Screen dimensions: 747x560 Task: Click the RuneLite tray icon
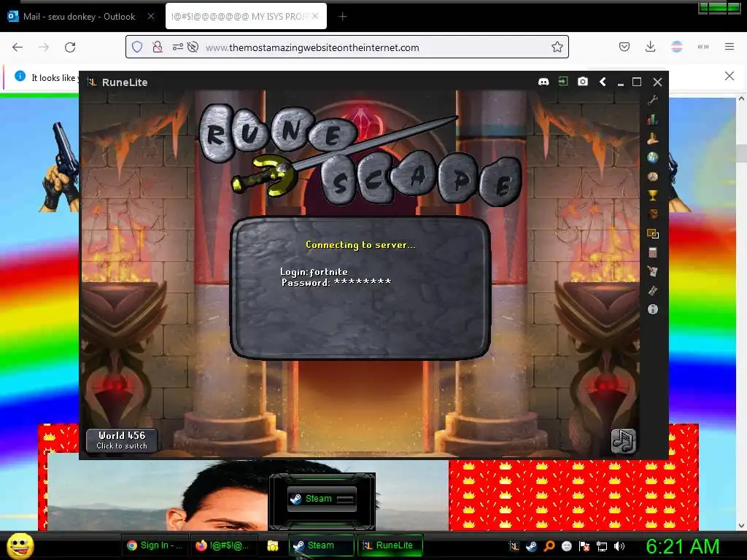(514, 546)
